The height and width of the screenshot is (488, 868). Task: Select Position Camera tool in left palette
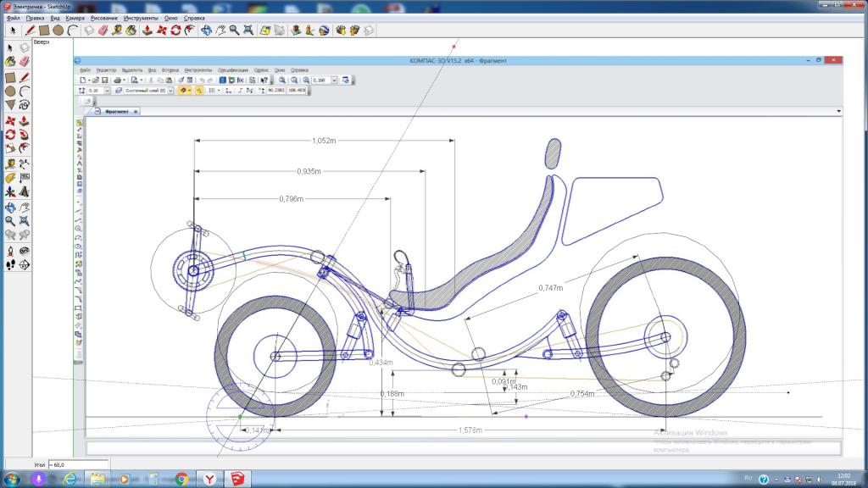(10, 251)
